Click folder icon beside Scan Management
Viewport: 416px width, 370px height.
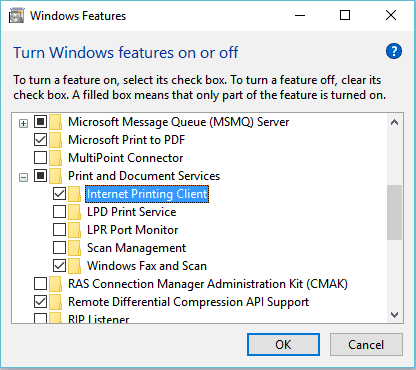pyautogui.click(x=74, y=248)
